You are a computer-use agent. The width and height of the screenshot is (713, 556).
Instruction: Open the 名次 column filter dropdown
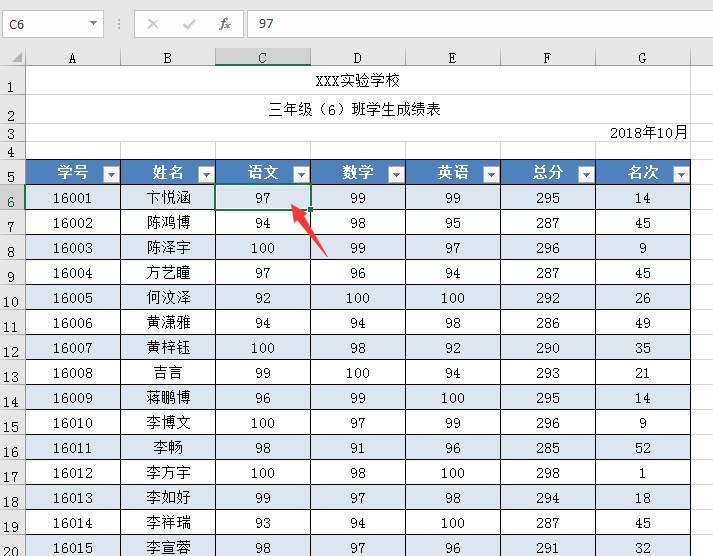point(681,174)
